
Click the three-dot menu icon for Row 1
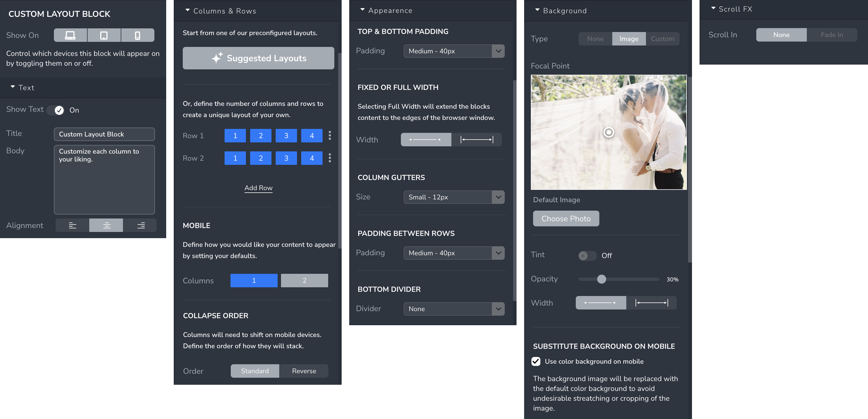click(x=330, y=135)
